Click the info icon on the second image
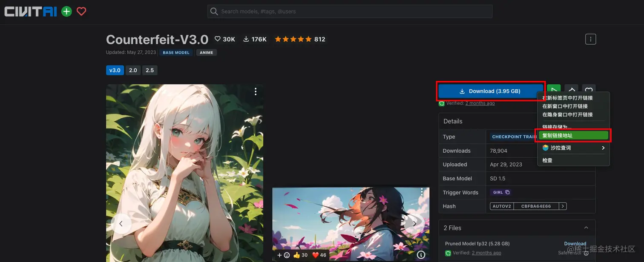 421,255
